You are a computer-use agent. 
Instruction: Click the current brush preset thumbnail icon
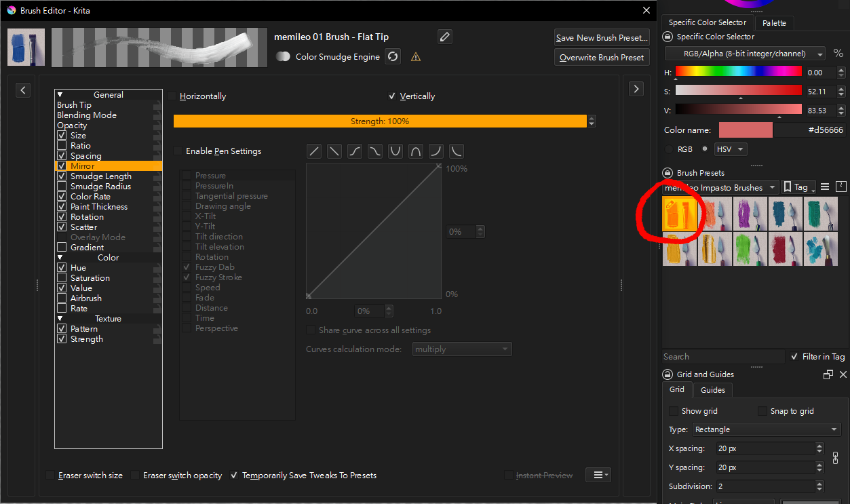tap(26, 47)
